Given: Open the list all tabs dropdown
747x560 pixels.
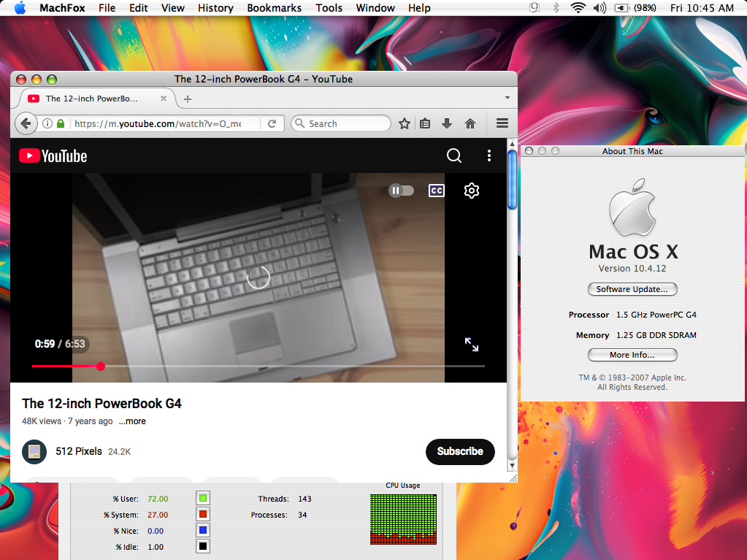Looking at the screenshot, I should (x=507, y=98).
